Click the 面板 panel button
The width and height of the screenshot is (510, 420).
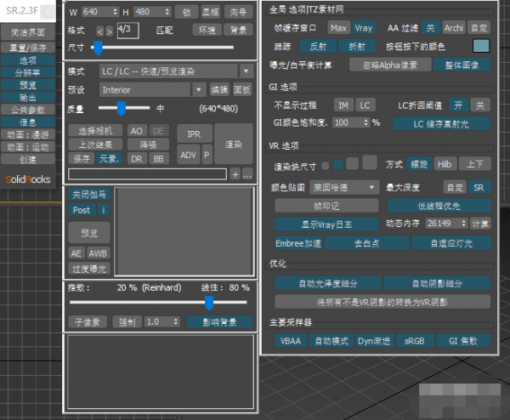pos(242,89)
